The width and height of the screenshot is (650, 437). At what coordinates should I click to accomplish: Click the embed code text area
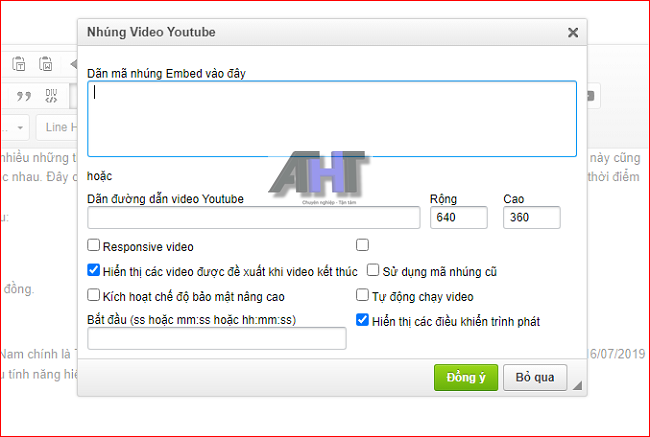332,119
